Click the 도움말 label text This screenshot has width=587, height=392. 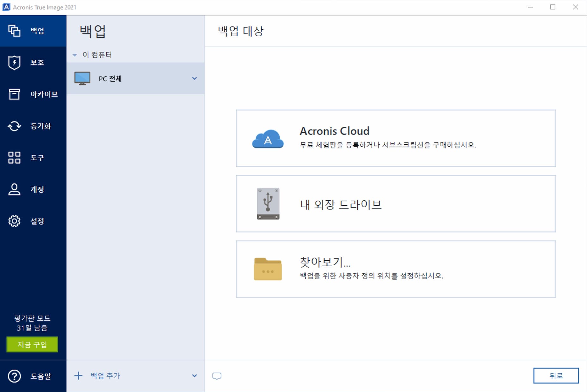click(x=40, y=376)
